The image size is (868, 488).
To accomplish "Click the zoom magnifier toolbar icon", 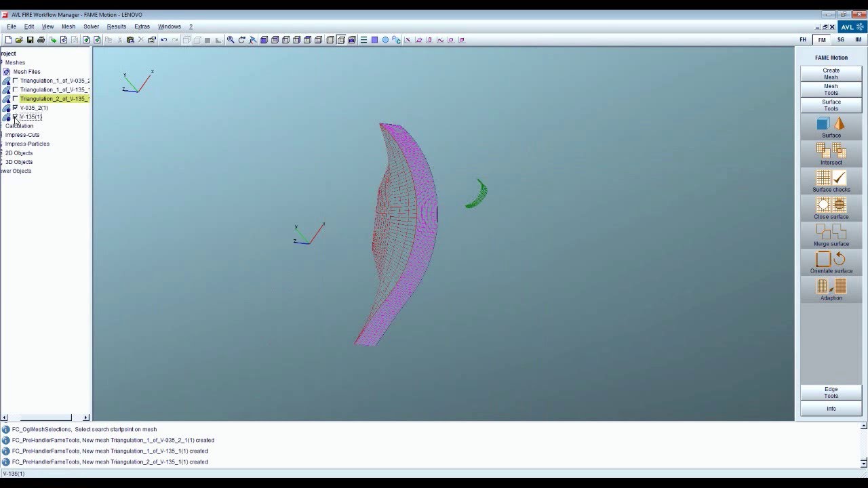I will tap(231, 40).
